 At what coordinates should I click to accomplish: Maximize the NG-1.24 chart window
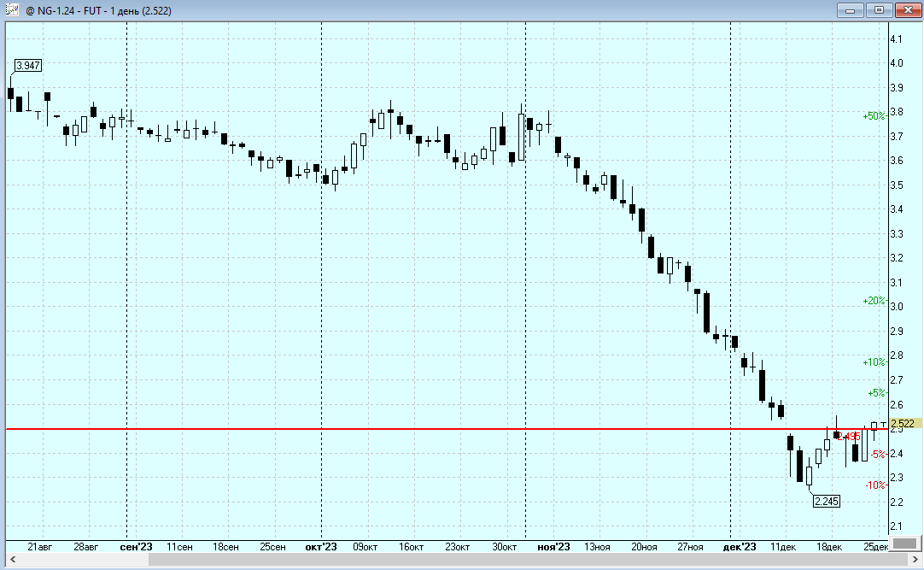tap(879, 10)
